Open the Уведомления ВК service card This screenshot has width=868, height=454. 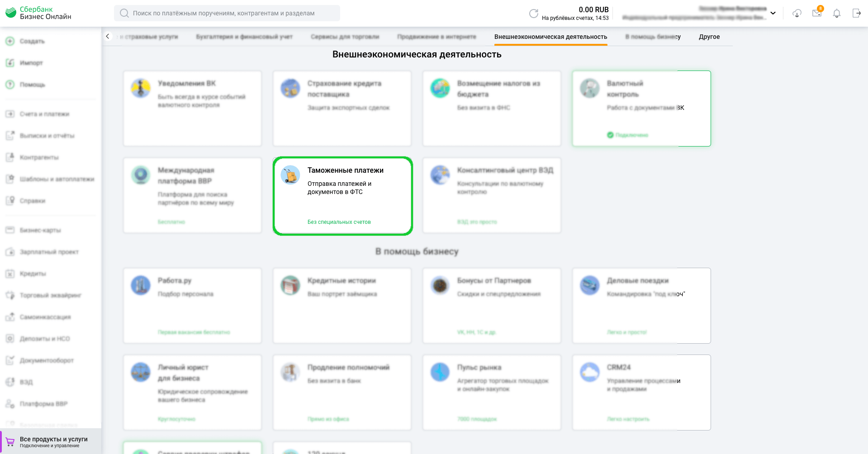(192, 109)
